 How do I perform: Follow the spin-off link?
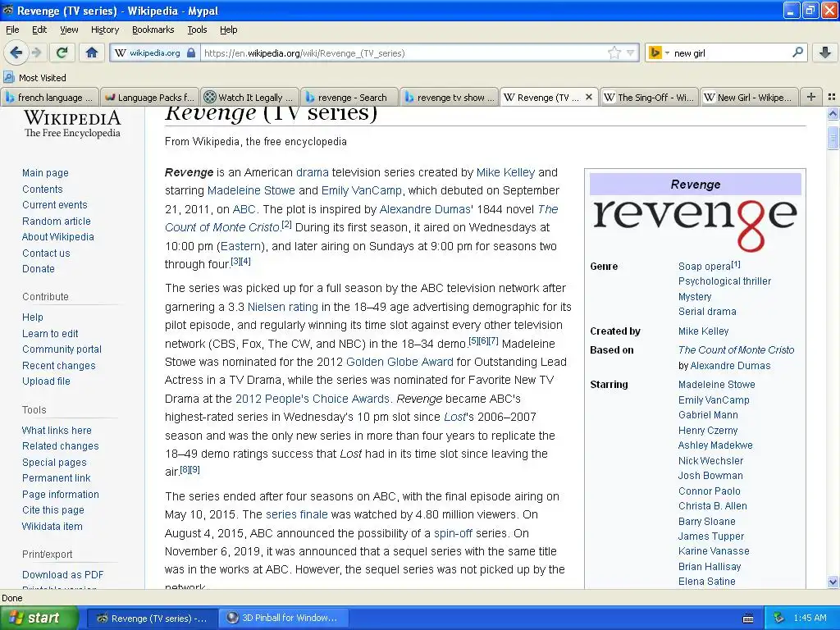click(x=453, y=533)
